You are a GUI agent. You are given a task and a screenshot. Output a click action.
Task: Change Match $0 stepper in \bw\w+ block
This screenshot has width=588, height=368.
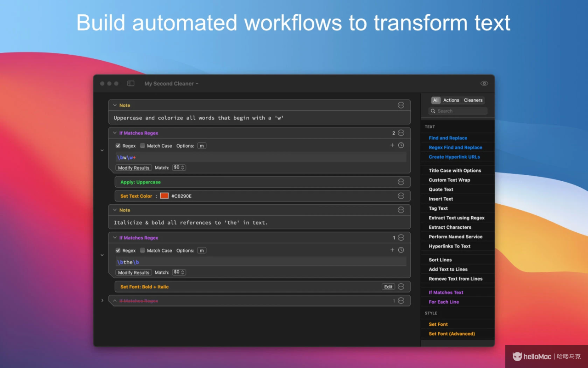179,167
